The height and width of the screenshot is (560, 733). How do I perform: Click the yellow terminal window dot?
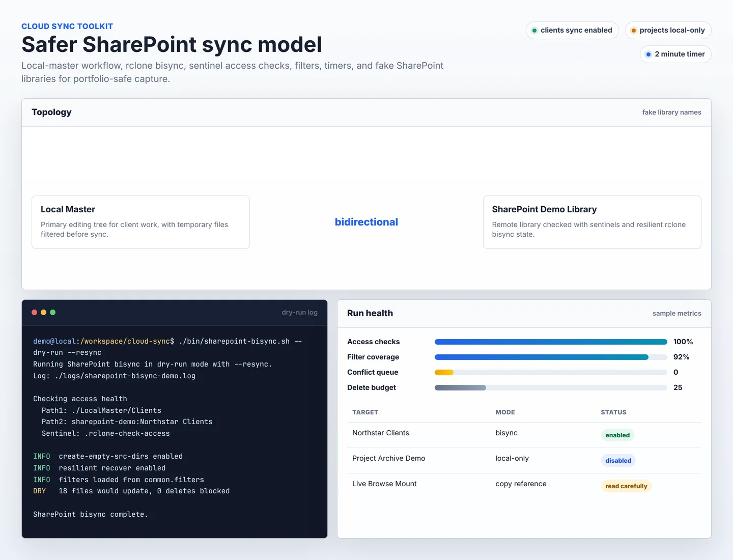[44, 313]
